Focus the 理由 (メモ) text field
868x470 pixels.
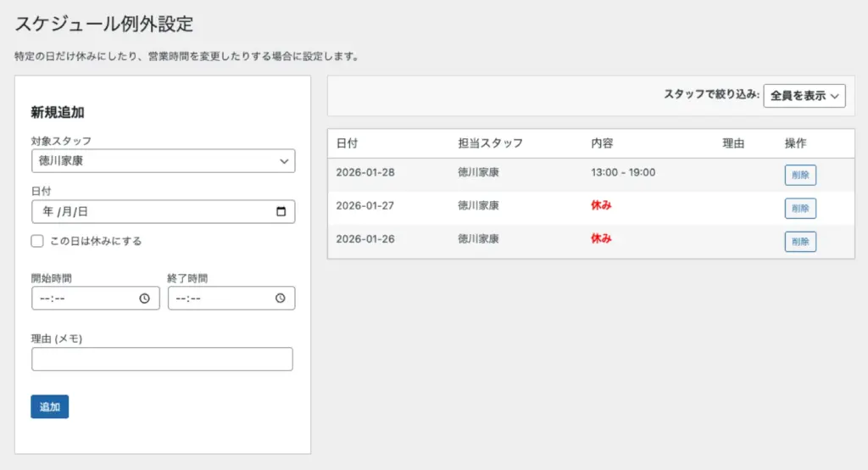162,360
